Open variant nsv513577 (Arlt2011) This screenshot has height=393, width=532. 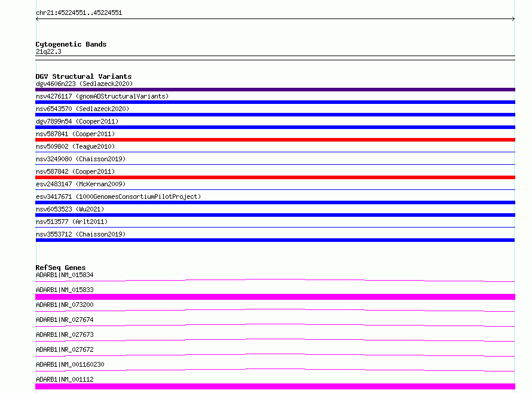coord(72,222)
